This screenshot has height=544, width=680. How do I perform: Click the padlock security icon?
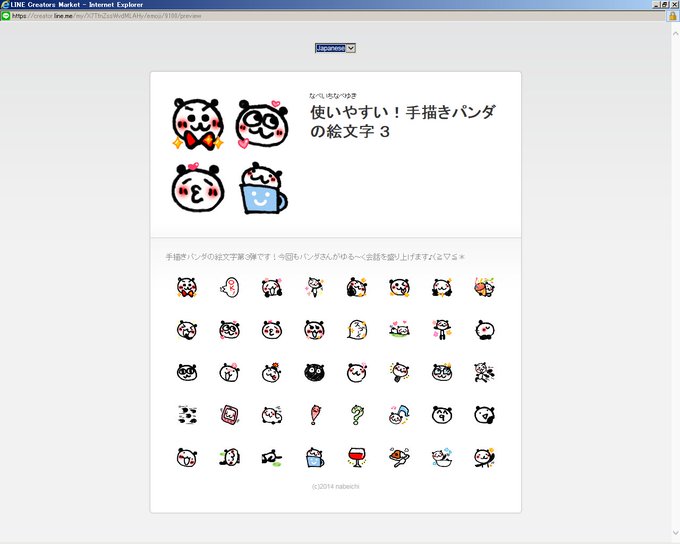(x=672, y=16)
